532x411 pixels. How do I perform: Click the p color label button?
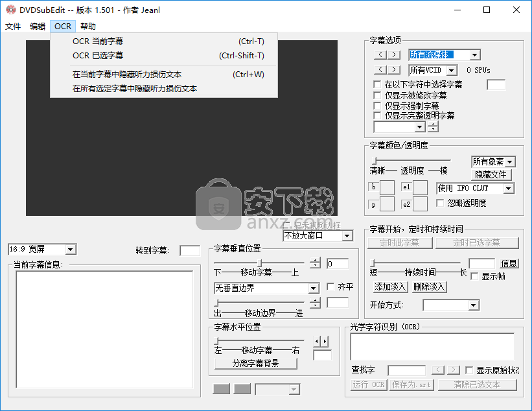[x=373, y=205]
